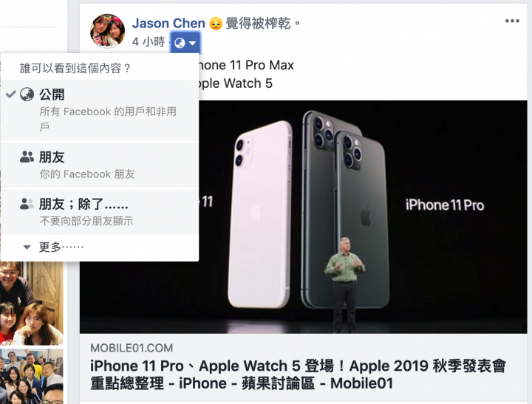Open the Mobile01 article headline link
This screenshot has width=532, height=404.
pyautogui.click(x=298, y=374)
